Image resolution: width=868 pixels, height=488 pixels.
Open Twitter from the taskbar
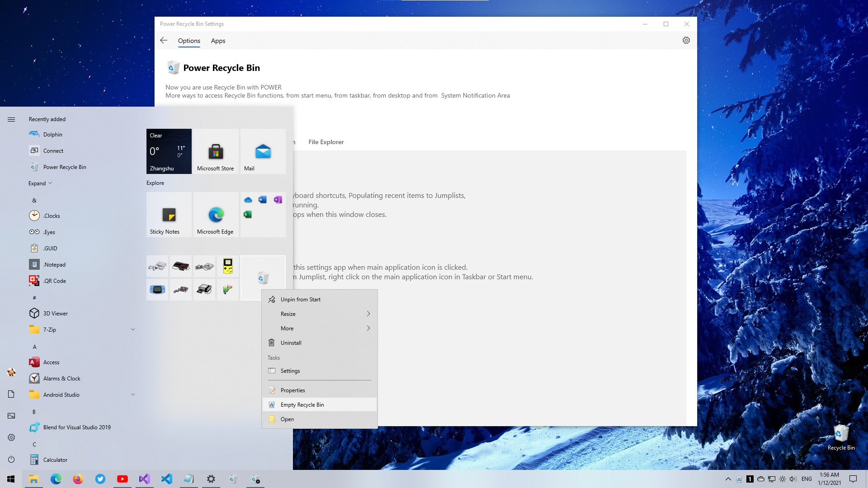pos(100,479)
